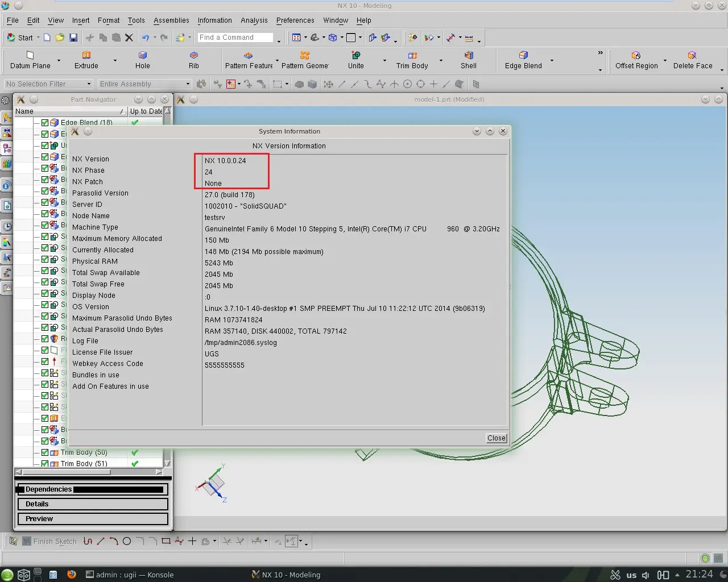Open the Delete Face tool
Image resolution: width=728 pixels, height=582 pixels.
point(693,60)
